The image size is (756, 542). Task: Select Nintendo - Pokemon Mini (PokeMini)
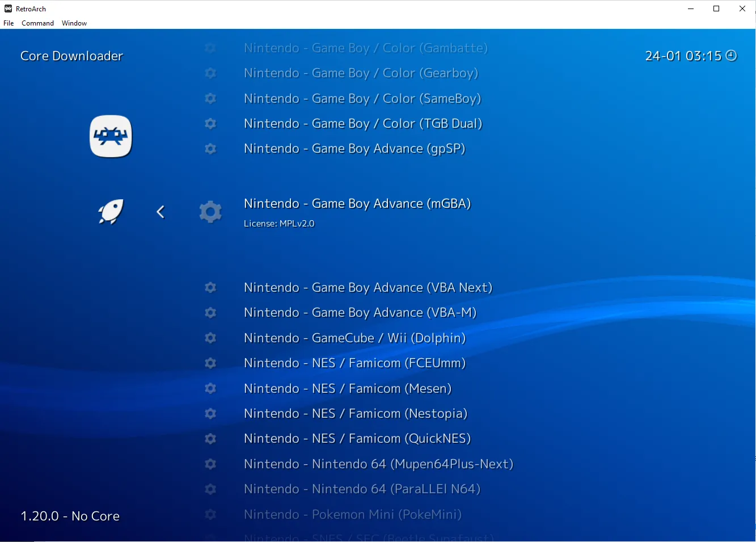click(353, 514)
